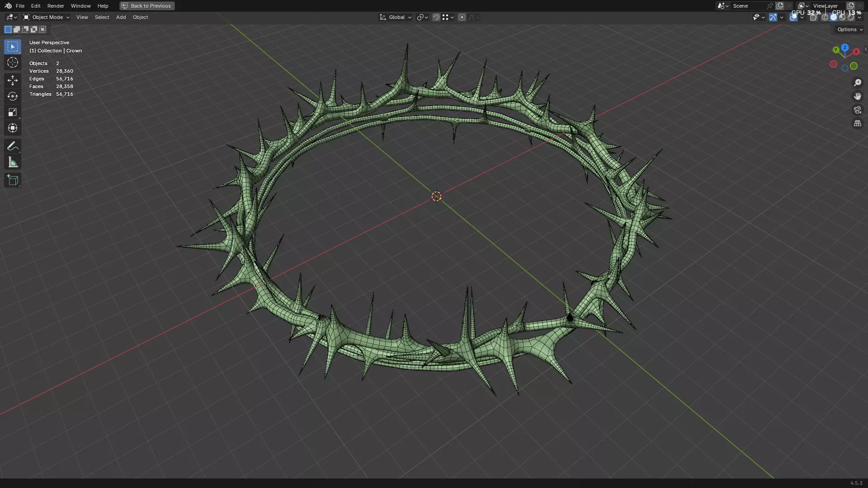Screen dimensions: 868x488
Task: Set selection mode to Extend
Action: (17, 29)
